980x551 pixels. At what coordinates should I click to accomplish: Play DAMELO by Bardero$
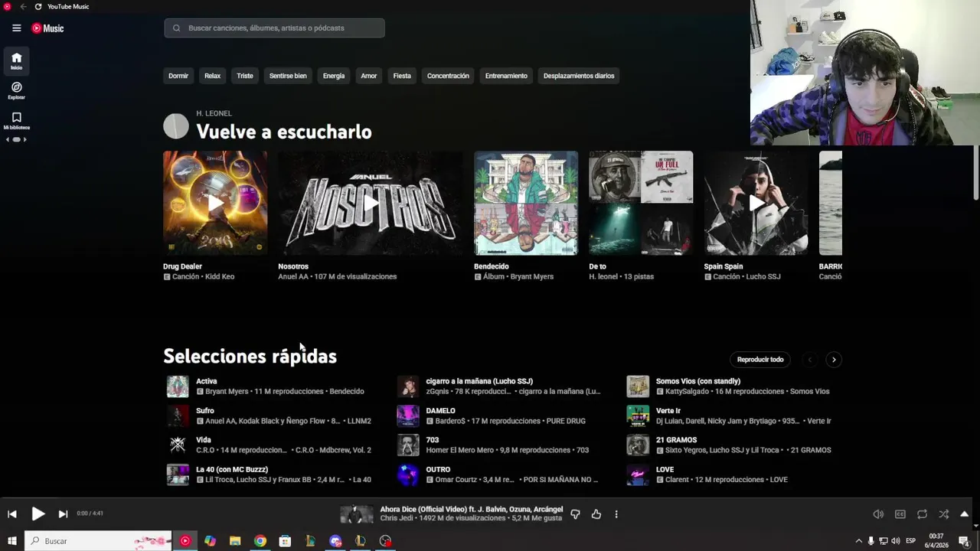click(x=408, y=416)
